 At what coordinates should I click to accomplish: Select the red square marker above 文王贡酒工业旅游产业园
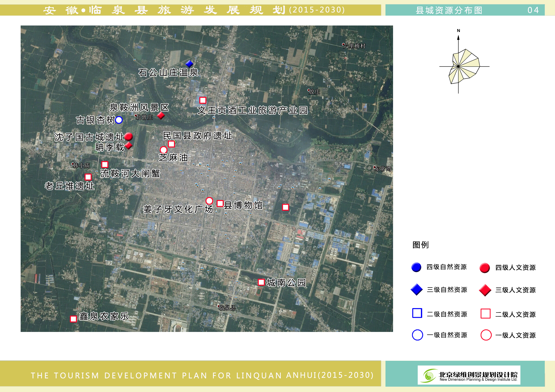(x=203, y=100)
